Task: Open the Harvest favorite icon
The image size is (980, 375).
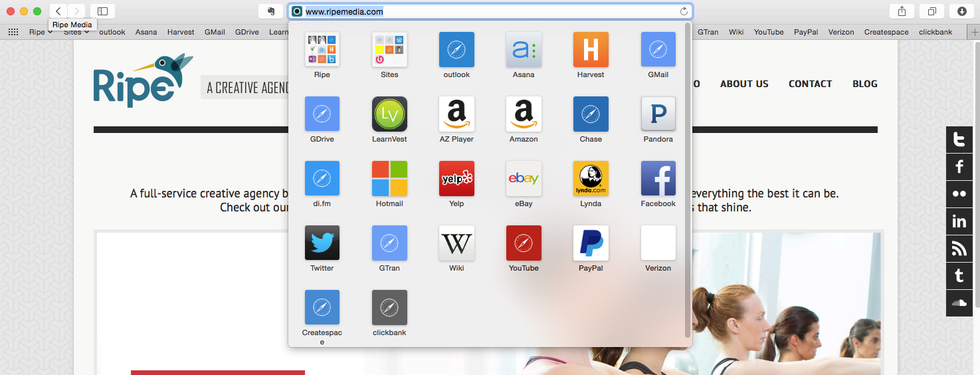Action: tap(591, 49)
